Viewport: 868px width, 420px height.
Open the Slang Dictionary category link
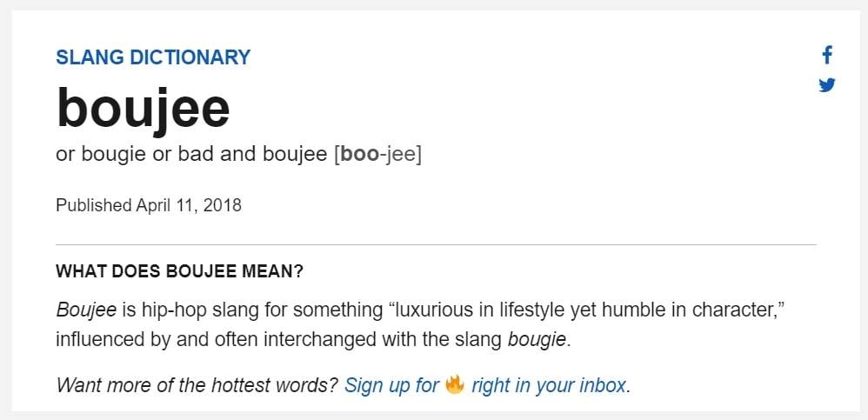(x=153, y=57)
